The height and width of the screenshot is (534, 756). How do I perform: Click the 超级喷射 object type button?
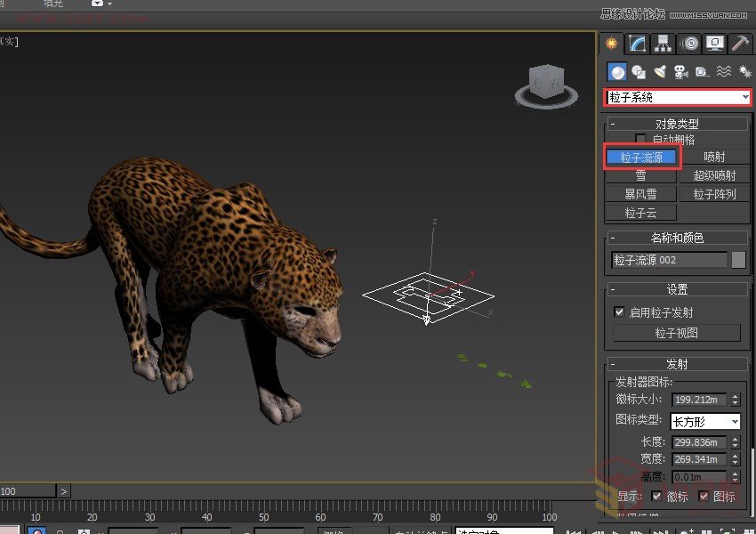(x=714, y=175)
